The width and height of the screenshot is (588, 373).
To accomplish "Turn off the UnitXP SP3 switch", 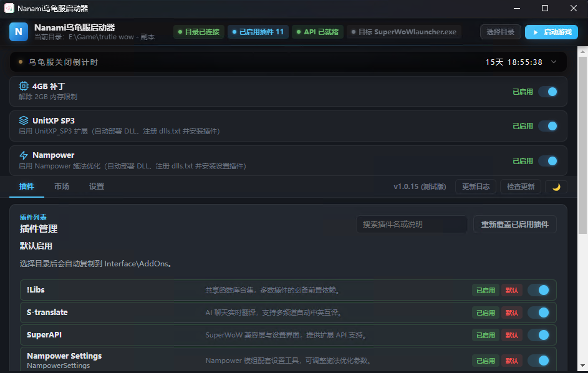I will (548, 126).
